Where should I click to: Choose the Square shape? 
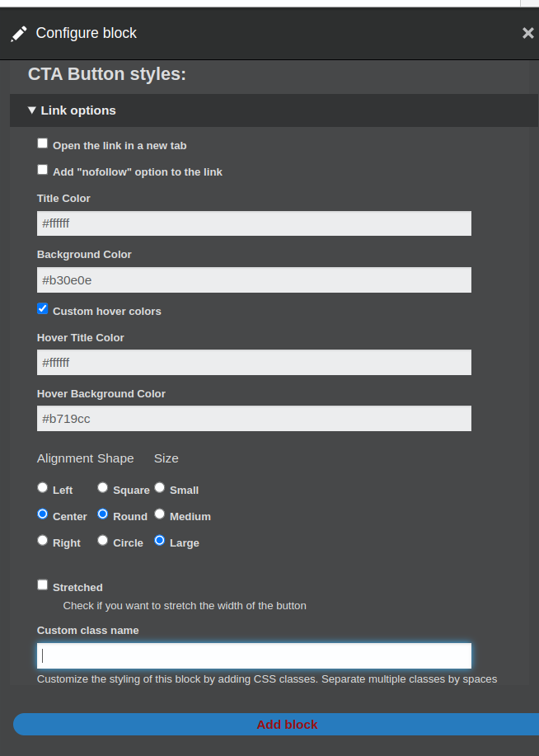(102, 486)
